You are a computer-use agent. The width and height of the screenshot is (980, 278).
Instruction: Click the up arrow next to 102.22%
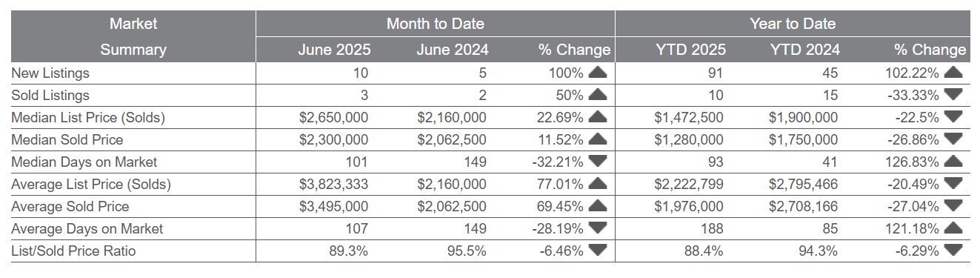[x=954, y=73]
